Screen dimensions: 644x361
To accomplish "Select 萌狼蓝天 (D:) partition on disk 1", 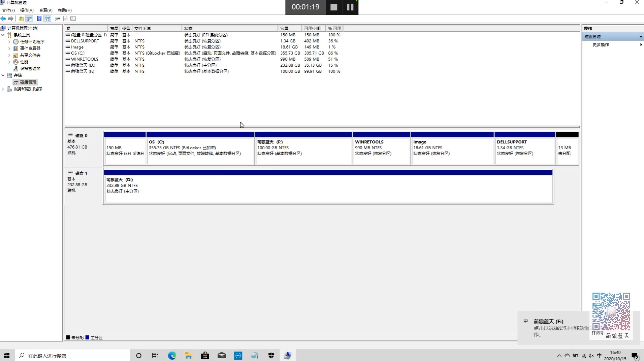I will pos(328,186).
